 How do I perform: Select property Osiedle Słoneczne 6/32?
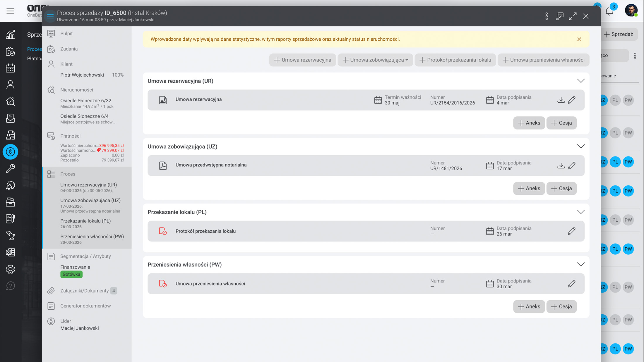tap(86, 101)
